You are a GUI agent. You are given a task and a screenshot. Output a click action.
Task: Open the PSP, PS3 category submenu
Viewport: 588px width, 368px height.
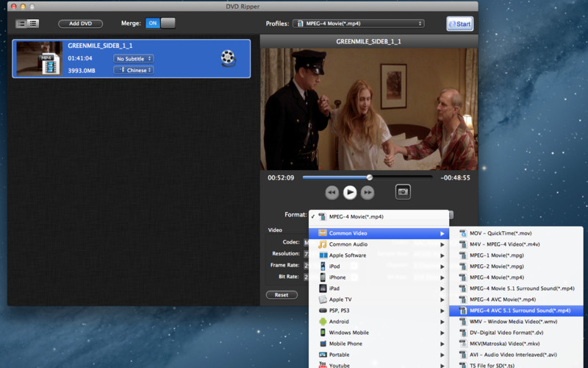pyautogui.click(x=379, y=311)
